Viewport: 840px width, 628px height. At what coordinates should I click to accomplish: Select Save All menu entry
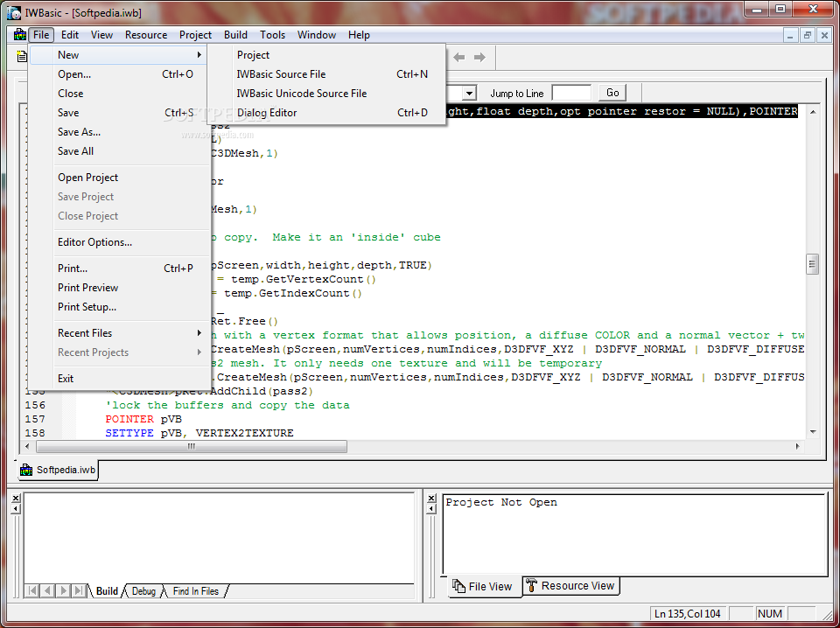pyautogui.click(x=118, y=151)
